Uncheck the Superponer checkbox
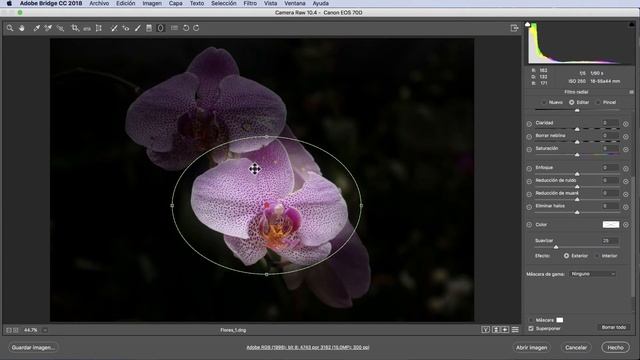 coord(531,328)
